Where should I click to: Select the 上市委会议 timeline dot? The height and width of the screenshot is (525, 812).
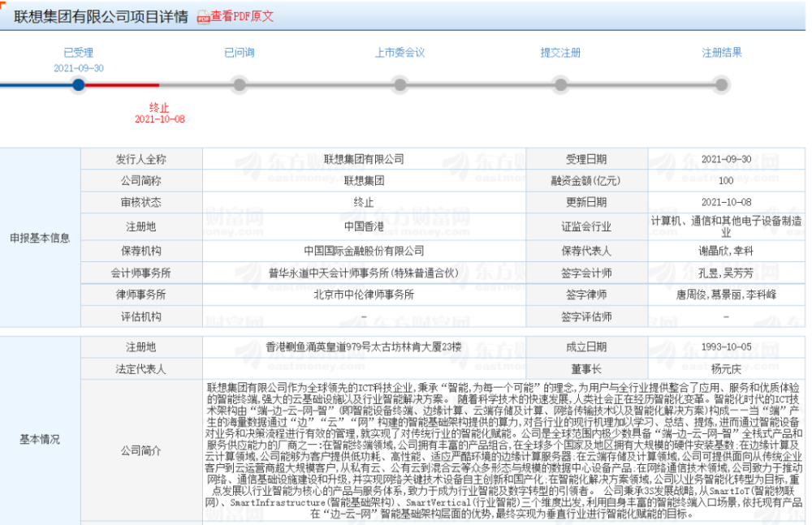[x=400, y=84]
